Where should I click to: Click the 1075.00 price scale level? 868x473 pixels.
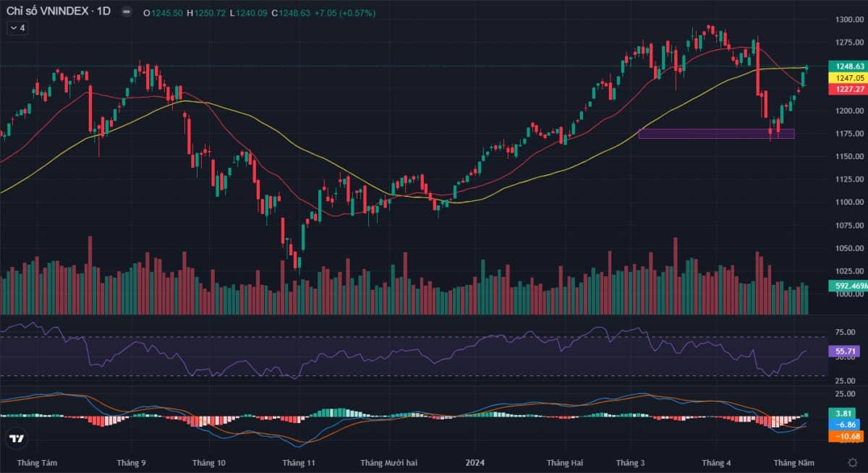pyautogui.click(x=850, y=225)
